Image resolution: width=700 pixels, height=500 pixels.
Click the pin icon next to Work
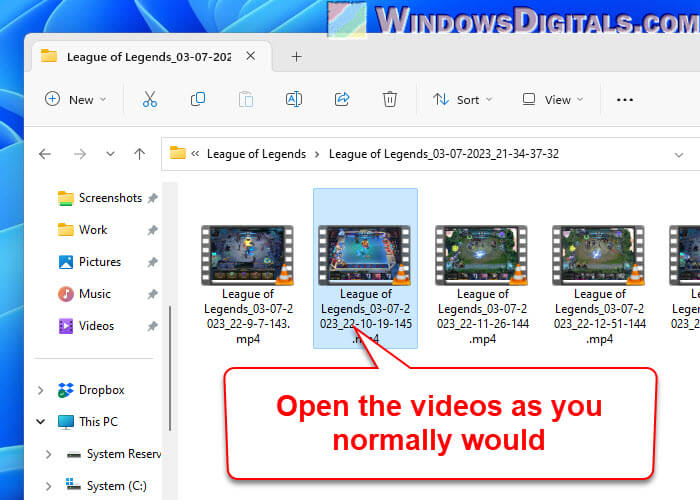153,230
